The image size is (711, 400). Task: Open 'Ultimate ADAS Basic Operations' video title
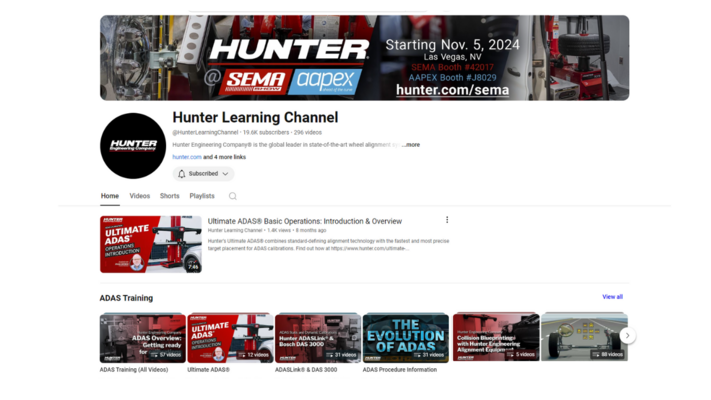click(x=305, y=221)
